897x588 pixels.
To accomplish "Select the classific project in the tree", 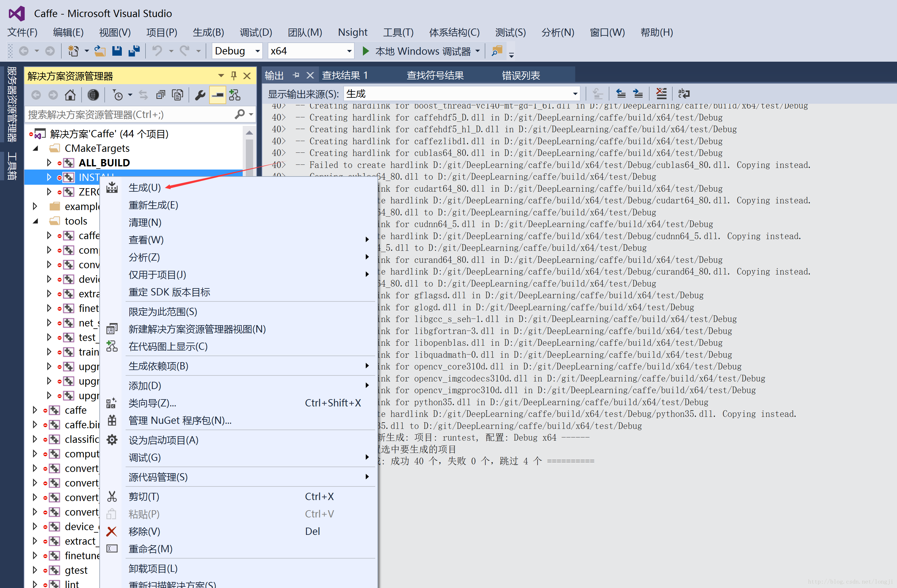I will (82, 439).
